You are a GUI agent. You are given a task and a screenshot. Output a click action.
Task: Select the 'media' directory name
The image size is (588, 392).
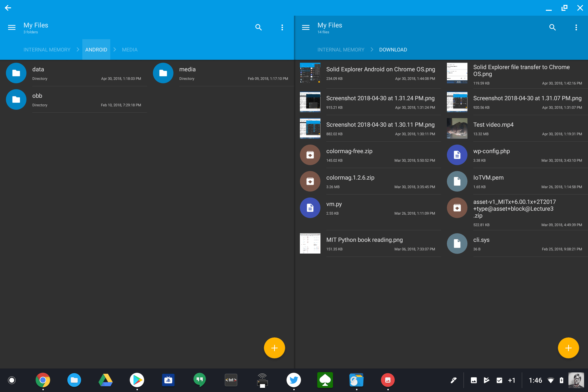point(187,69)
